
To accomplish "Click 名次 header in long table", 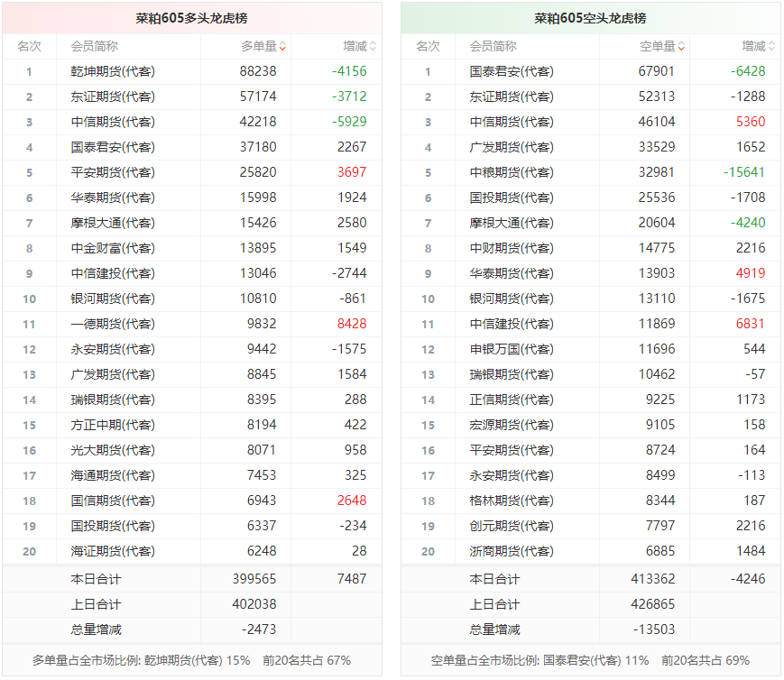I will point(30,47).
